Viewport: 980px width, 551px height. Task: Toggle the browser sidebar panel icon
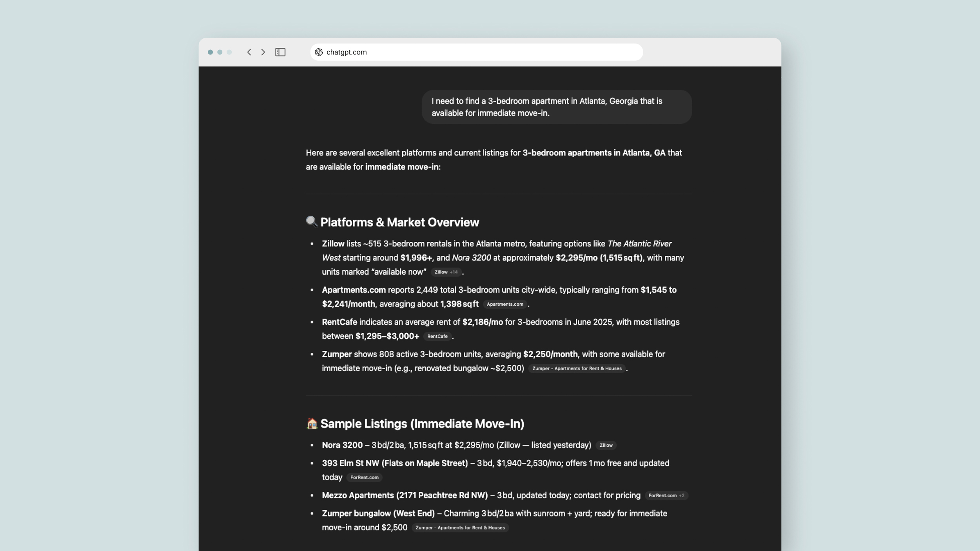click(x=280, y=52)
